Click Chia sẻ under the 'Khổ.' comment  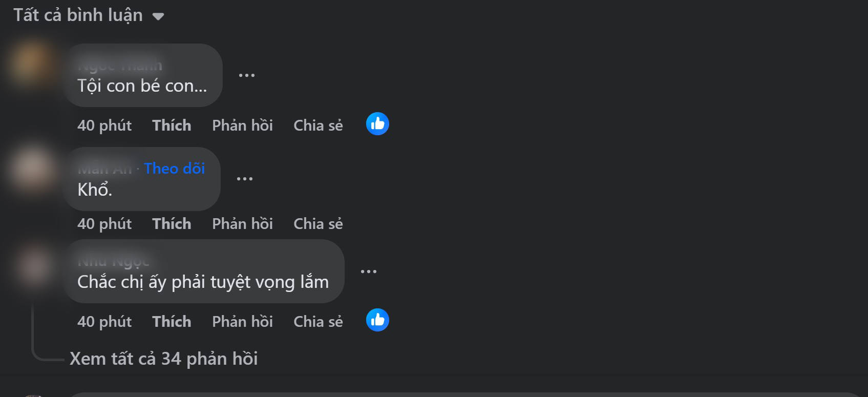pos(318,224)
